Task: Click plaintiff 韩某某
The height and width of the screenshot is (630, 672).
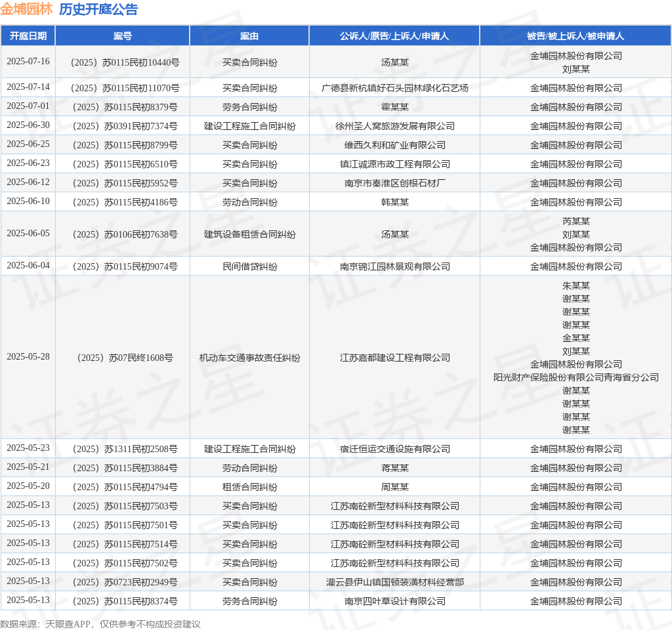Action: coord(394,202)
